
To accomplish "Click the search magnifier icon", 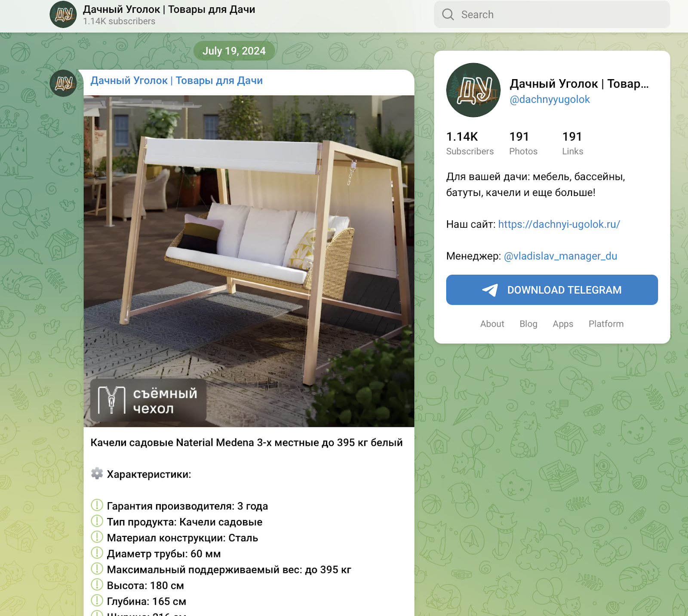I will click(x=448, y=15).
